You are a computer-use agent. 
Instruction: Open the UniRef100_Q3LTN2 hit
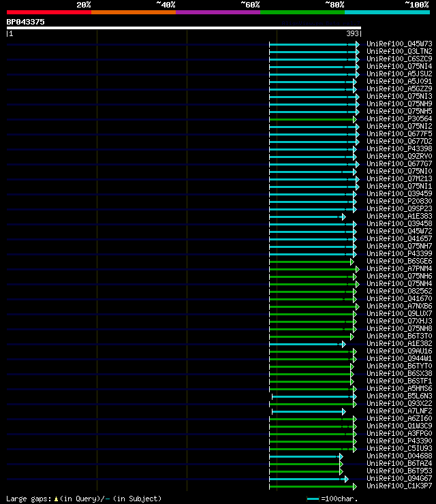tap(399, 52)
